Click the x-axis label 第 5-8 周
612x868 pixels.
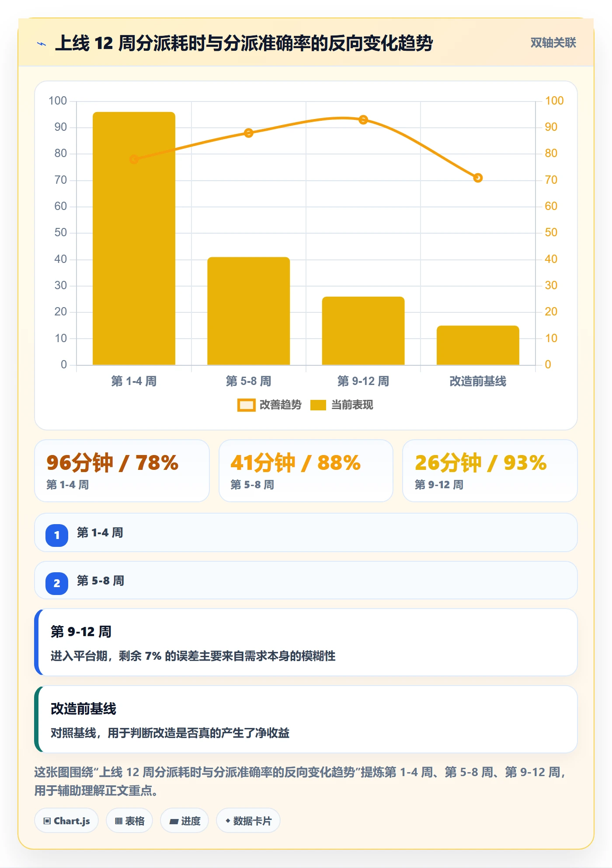pos(248,381)
